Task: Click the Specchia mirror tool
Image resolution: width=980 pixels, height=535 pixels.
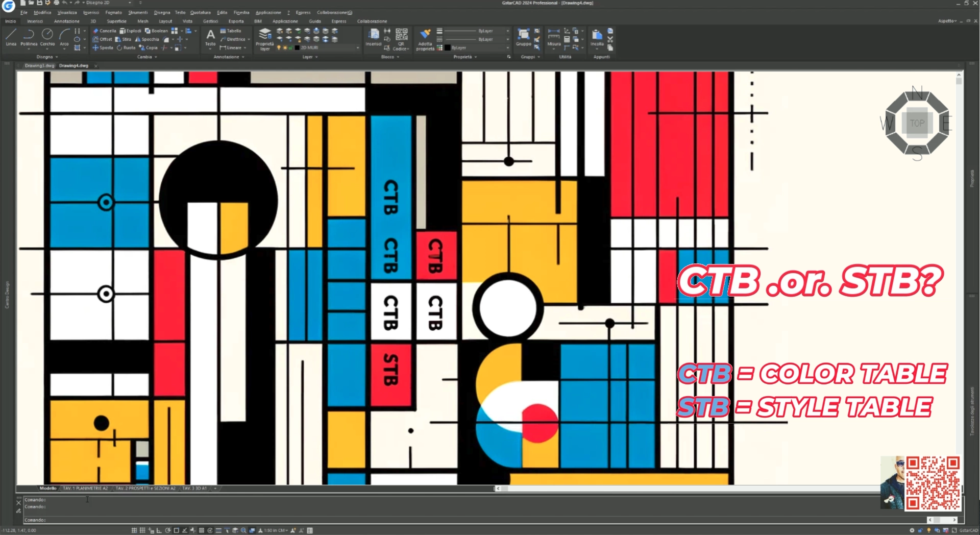Action: [x=147, y=39]
